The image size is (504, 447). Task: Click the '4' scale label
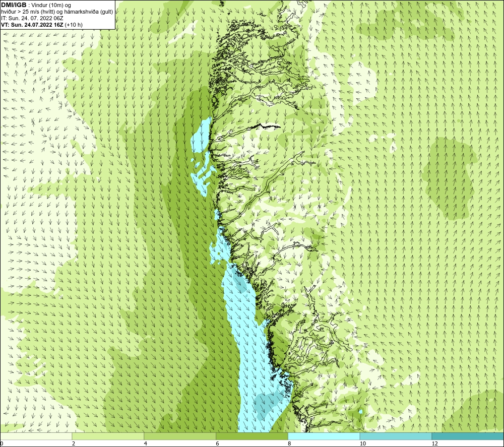[146, 443]
